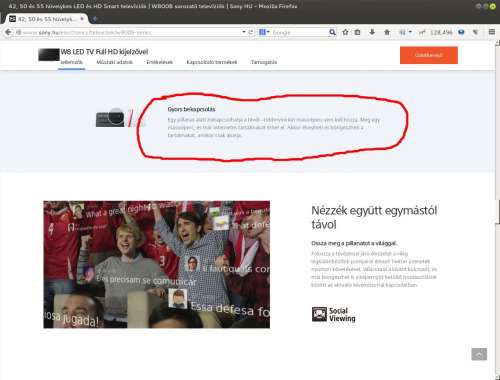Bookmark this page with the star icon
Screen dimensions: 500x380
[345, 32]
